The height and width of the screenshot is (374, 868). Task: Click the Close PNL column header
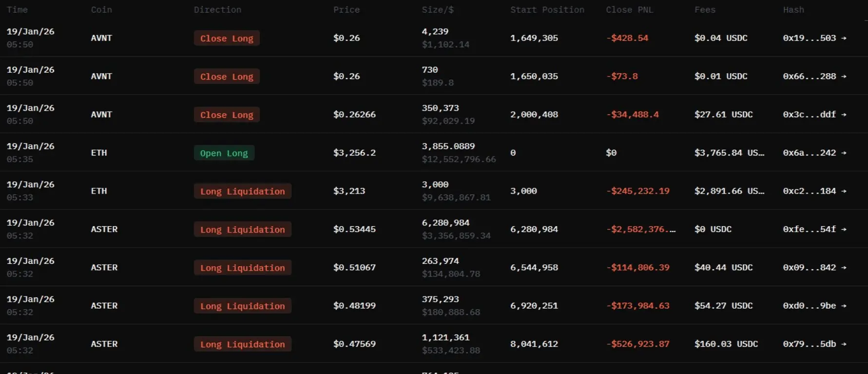(x=629, y=10)
